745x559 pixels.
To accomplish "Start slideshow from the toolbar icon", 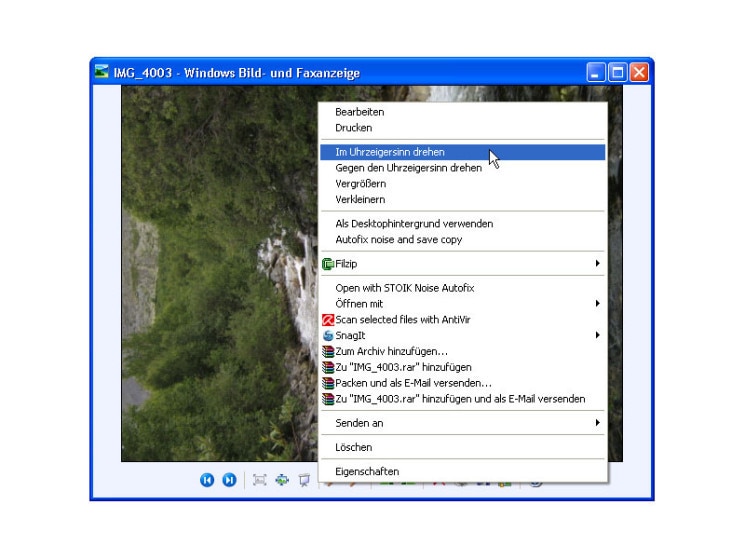I will 304,480.
